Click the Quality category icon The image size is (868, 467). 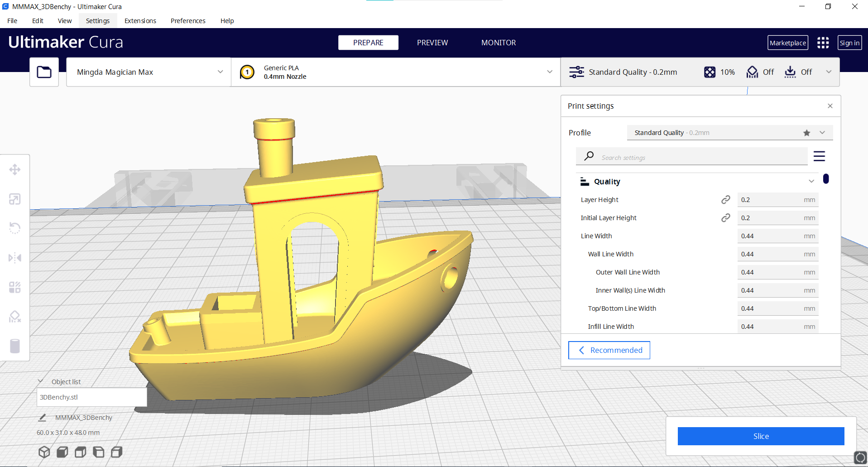coord(585,182)
